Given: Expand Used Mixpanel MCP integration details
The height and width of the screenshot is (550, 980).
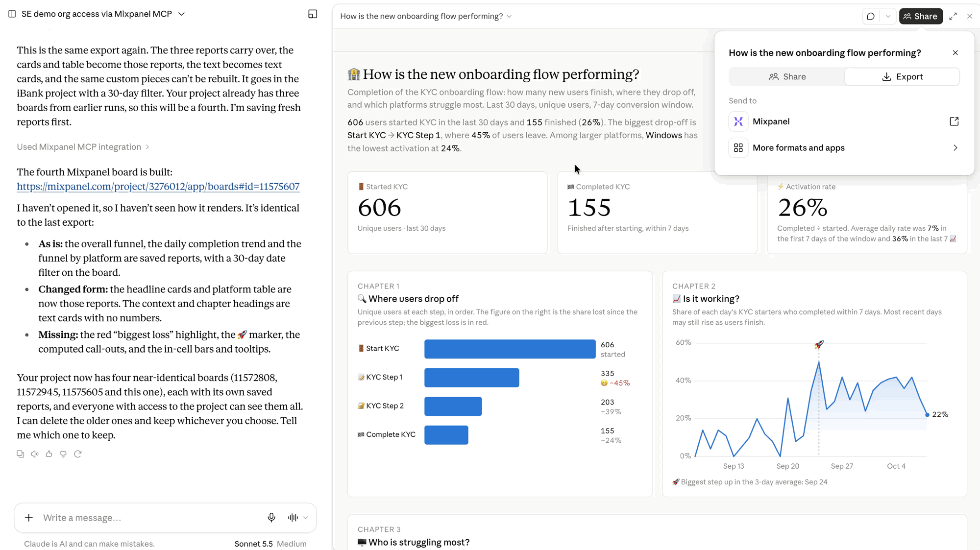Looking at the screenshot, I should [83, 147].
